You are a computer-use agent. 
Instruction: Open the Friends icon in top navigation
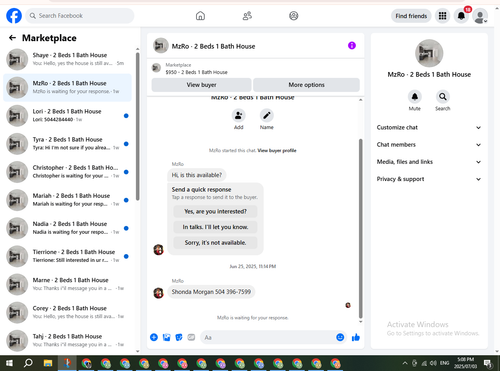(247, 16)
